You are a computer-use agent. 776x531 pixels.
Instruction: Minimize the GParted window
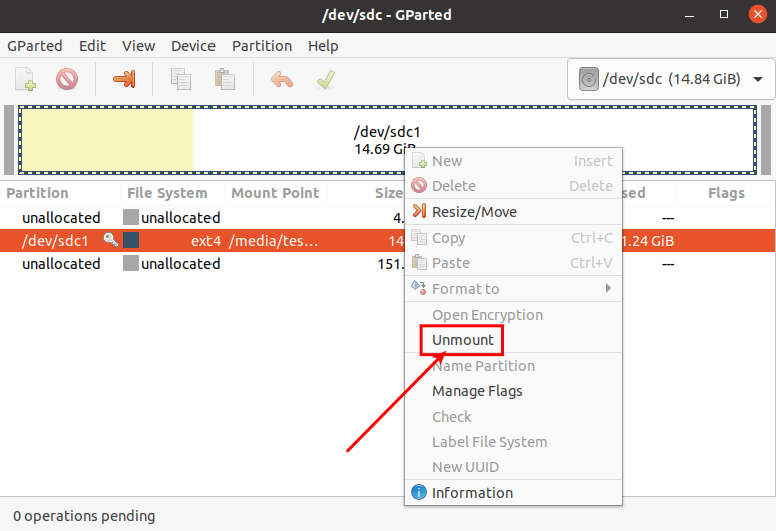(689, 15)
